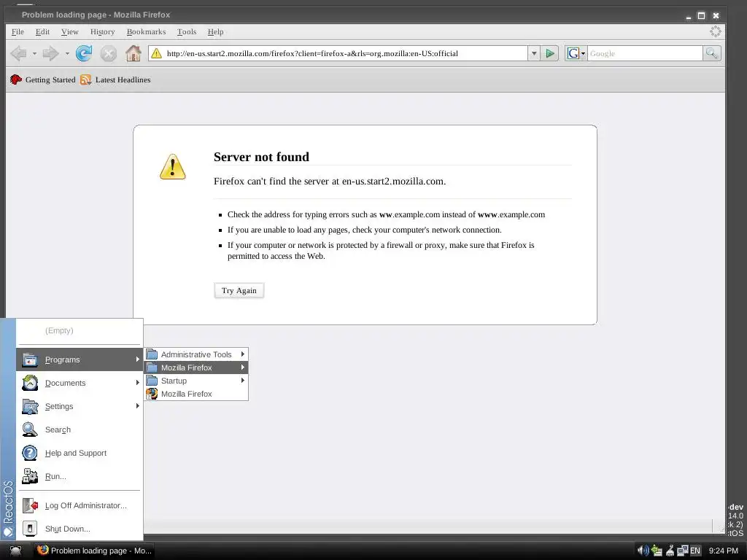This screenshot has width=747, height=560.
Task: Click the Log Off icon in Start menu
Action: coord(29,505)
